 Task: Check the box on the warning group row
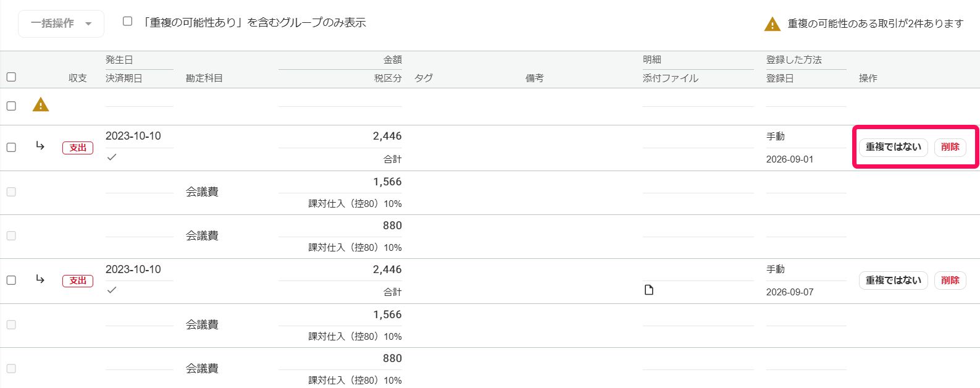tap(11, 106)
